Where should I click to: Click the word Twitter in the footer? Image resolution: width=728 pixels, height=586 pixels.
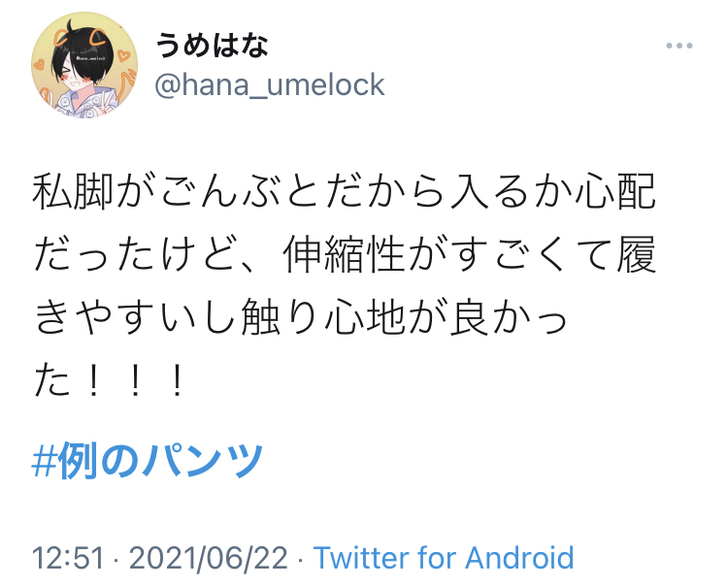361,557
